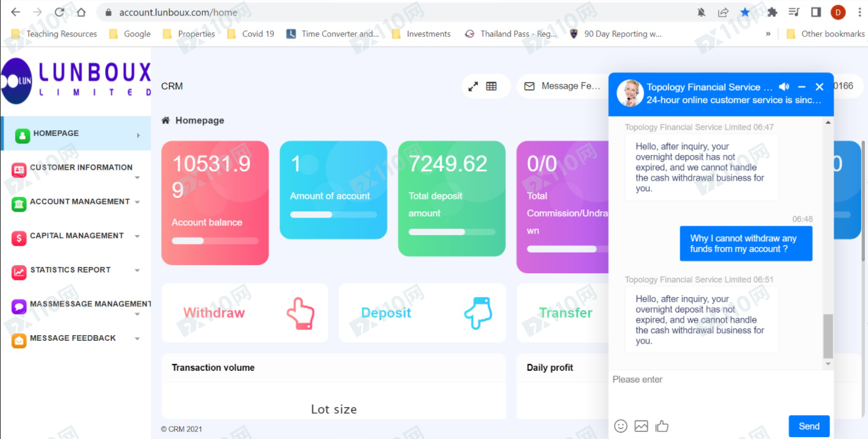This screenshot has width=868, height=439.
Task: Open Teaching Resources bookmark folder
Action: coord(54,34)
